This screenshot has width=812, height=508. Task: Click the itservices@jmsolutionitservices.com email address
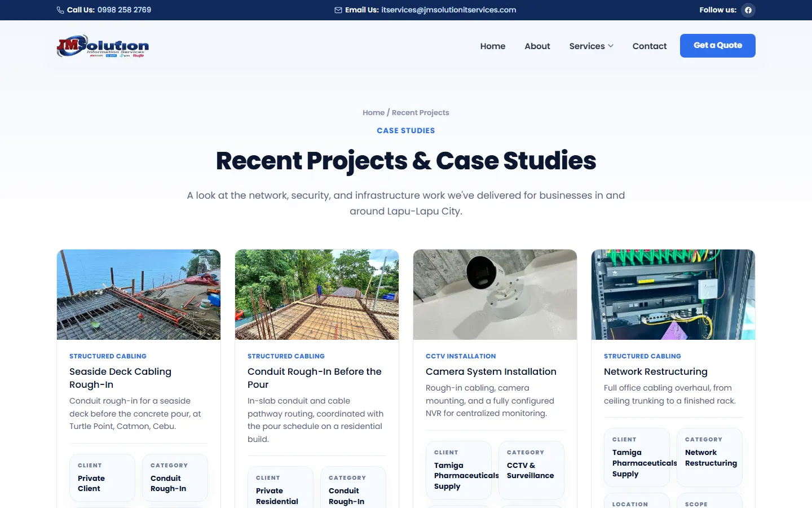click(x=449, y=10)
